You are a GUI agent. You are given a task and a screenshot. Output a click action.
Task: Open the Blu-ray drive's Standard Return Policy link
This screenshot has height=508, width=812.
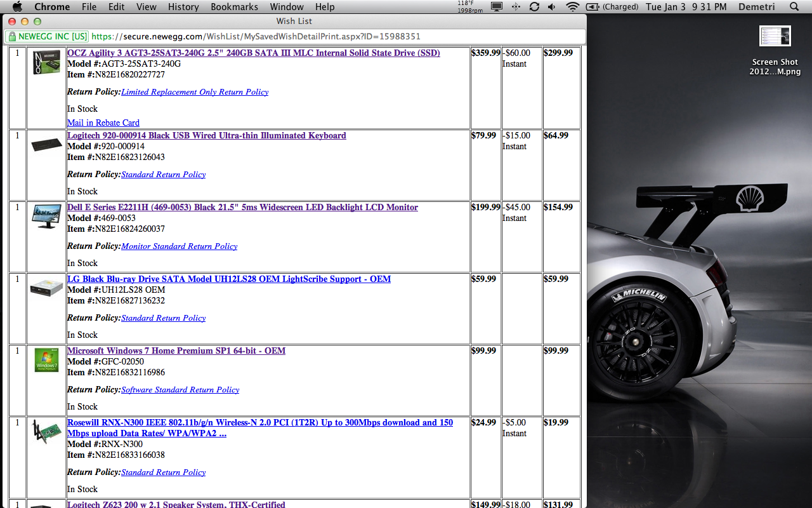163,318
